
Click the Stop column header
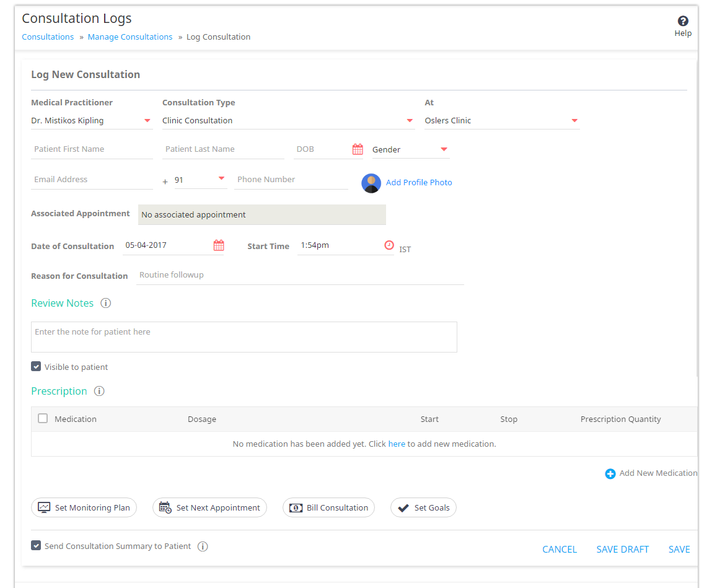click(x=509, y=419)
